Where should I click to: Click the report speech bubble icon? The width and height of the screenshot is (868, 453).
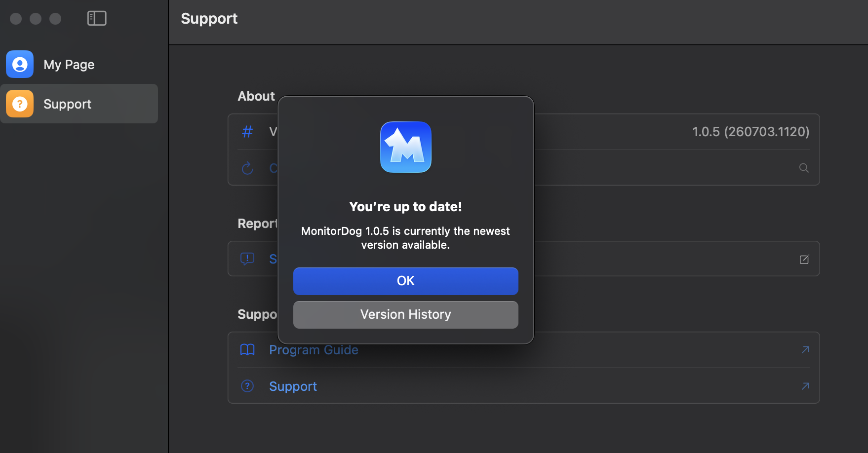(x=247, y=259)
